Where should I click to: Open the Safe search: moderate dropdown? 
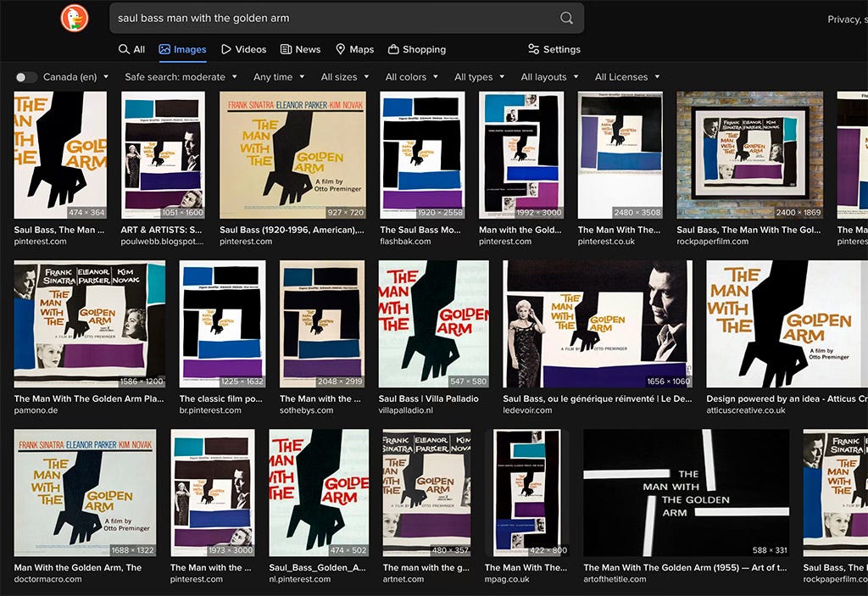(181, 77)
